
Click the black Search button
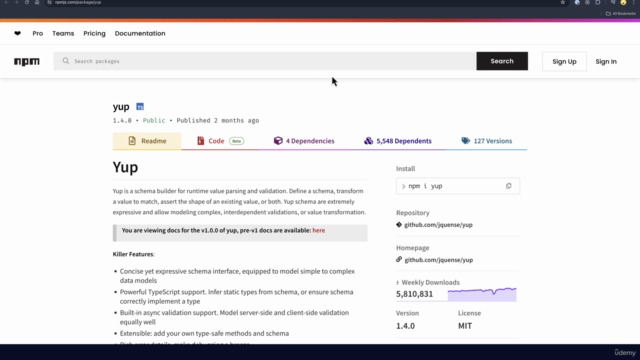coord(502,61)
